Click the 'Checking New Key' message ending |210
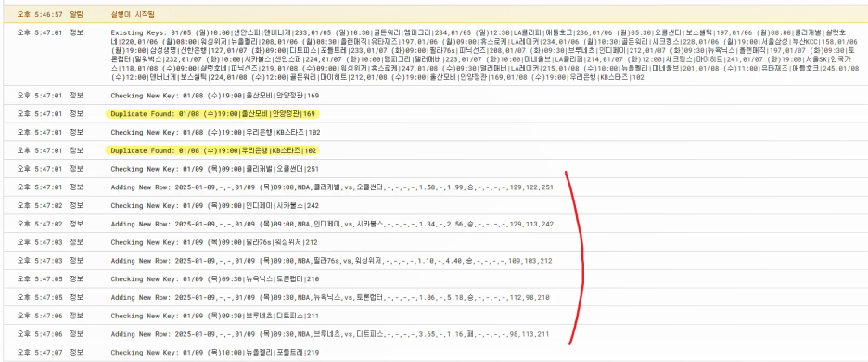 click(215, 278)
